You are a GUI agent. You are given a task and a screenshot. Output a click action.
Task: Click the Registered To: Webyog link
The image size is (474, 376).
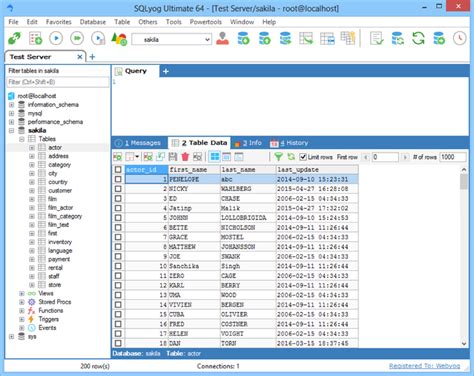pos(425,366)
